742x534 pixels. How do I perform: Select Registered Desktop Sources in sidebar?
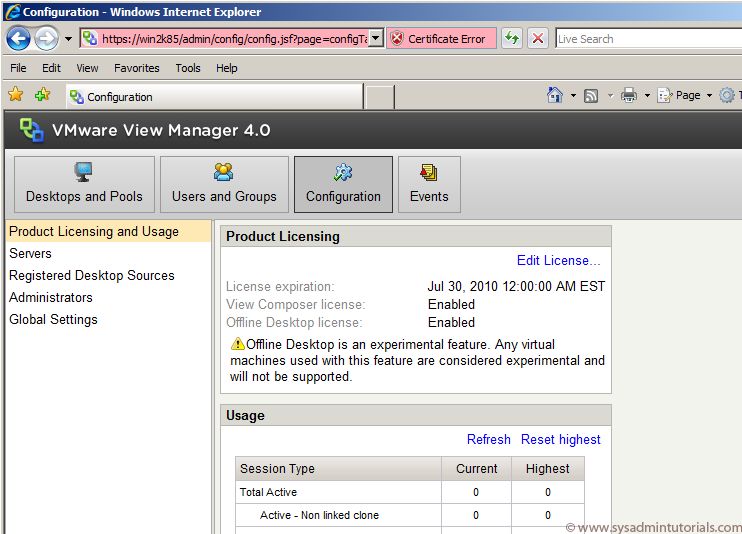(92, 276)
